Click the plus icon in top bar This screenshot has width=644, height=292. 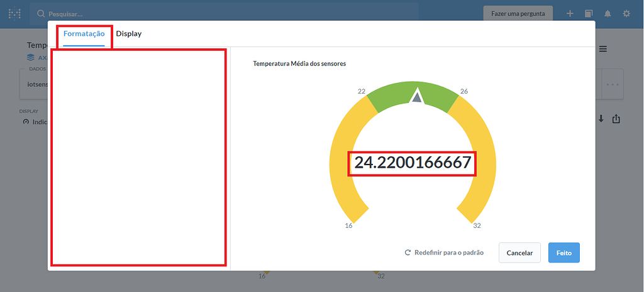point(570,13)
